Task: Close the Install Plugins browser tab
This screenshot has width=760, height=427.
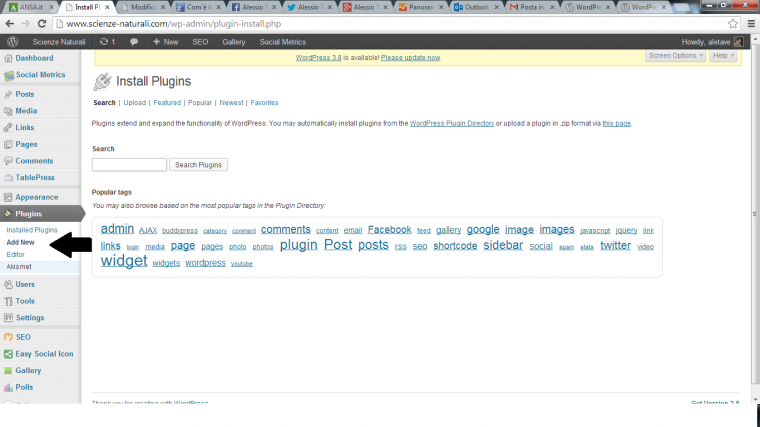Action: click(107, 7)
